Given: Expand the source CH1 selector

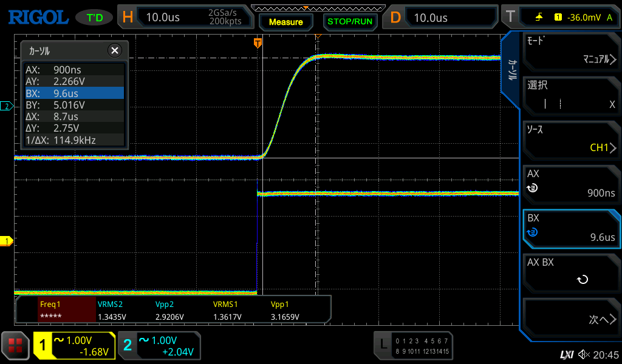Looking at the screenshot, I should tap(570, 139).
